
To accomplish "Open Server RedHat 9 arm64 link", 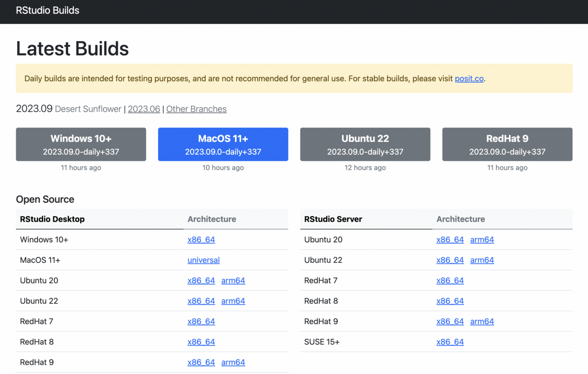I will tap(482, 322).
